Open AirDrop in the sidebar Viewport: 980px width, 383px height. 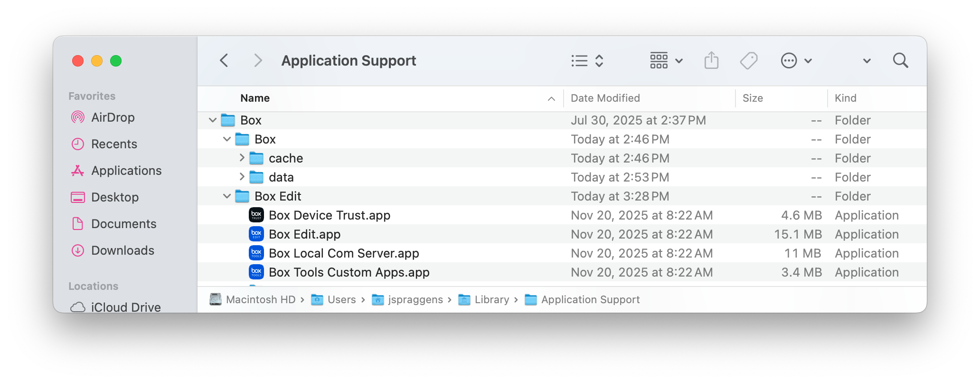[x=113, y=117]
